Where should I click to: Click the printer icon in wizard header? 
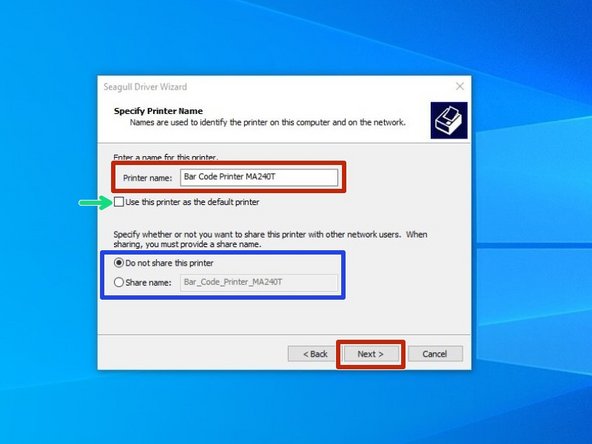(449, 120)
